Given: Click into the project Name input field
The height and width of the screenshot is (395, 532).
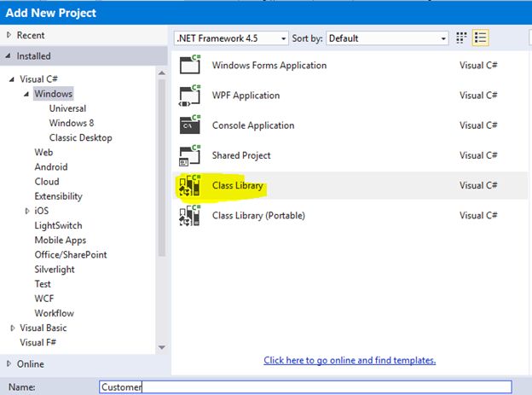Looking at the screenshot, I should 305,387.
